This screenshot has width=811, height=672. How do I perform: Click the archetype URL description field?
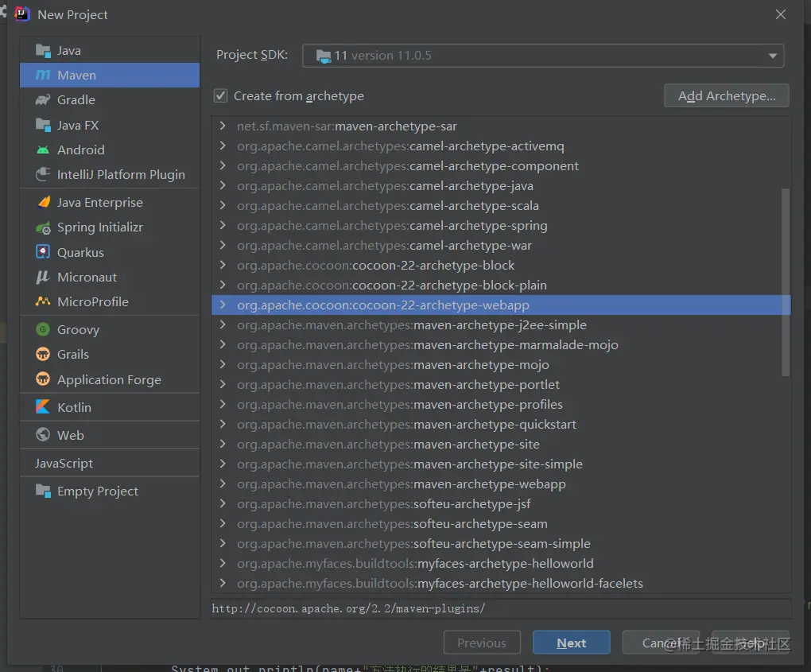(501, 608)
